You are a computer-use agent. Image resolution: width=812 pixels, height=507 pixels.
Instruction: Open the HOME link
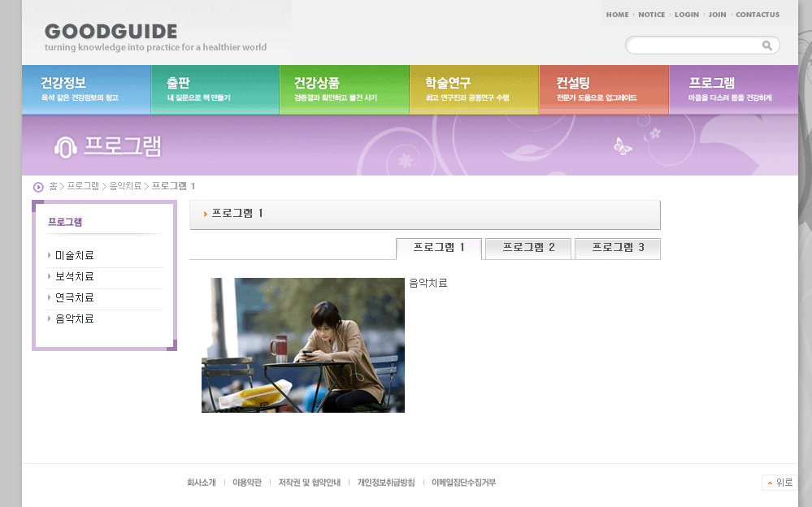point(617,15)
